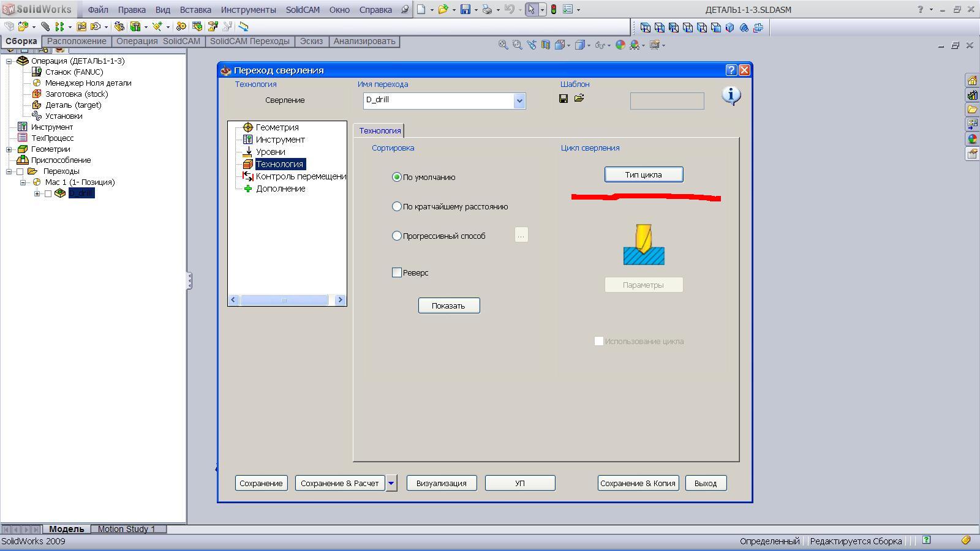The height and width of the screenshot is (551, 980).
Task: Open the 'Файл' menu
Action: click(x=98, y=10)
